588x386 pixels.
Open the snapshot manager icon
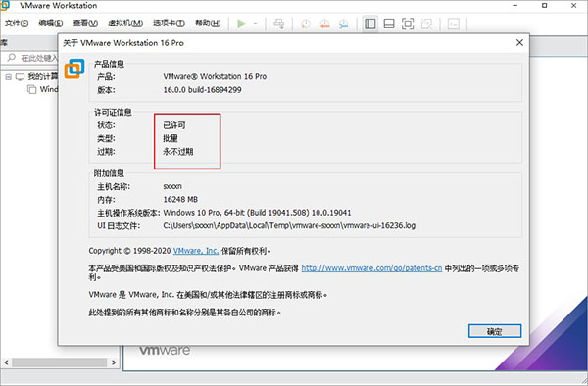tap(343, 24)
